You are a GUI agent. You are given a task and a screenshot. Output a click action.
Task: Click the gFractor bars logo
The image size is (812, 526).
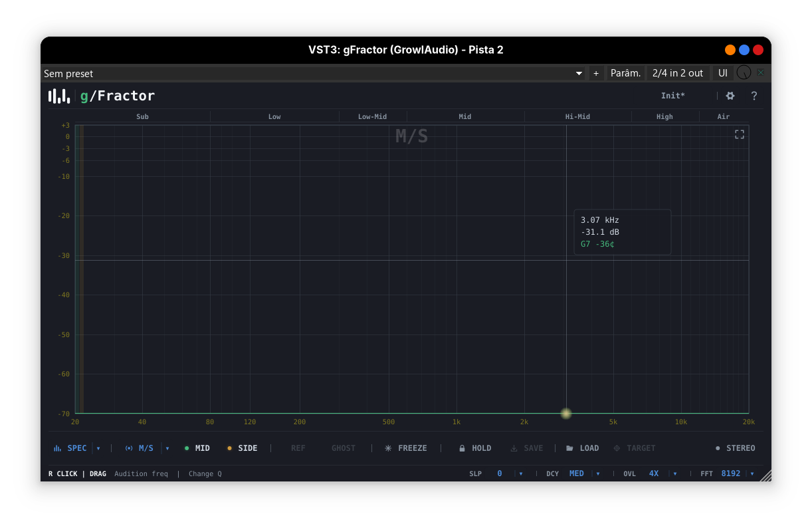click(58, 96)
